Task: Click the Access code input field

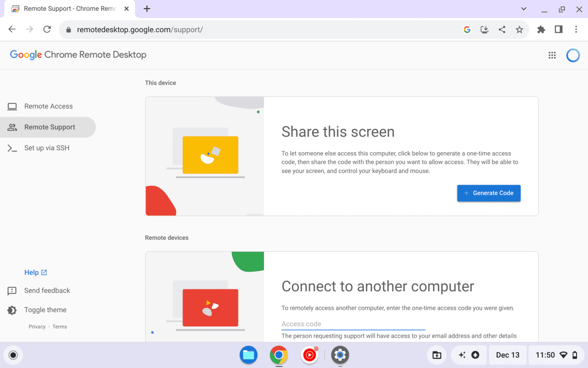Action: 352,324
